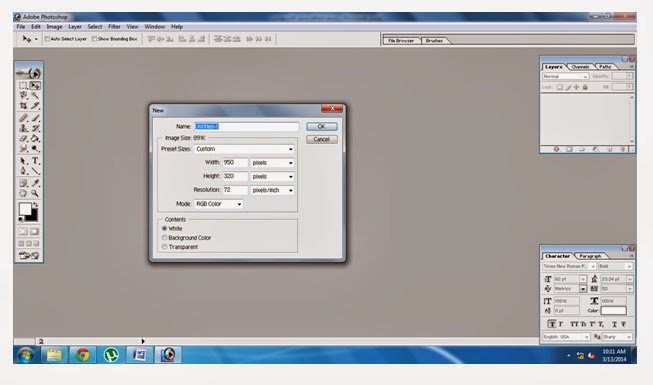Click the foreground color swatch
Image resolution: width=653 pixels, height=385 pixels.
click(x=25, y=209)
